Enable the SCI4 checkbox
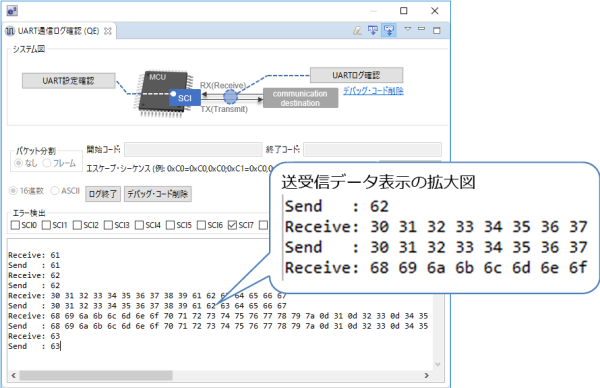The image size is (600, 388). pyautogui.click(x=139, y=225)
